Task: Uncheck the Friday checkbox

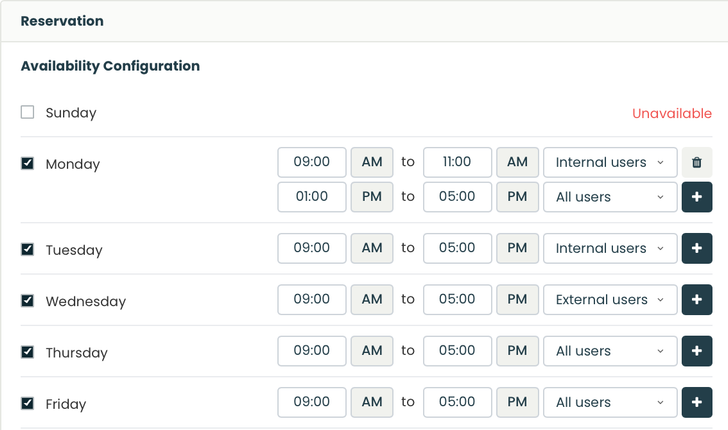Action: [x=27, y=403]
